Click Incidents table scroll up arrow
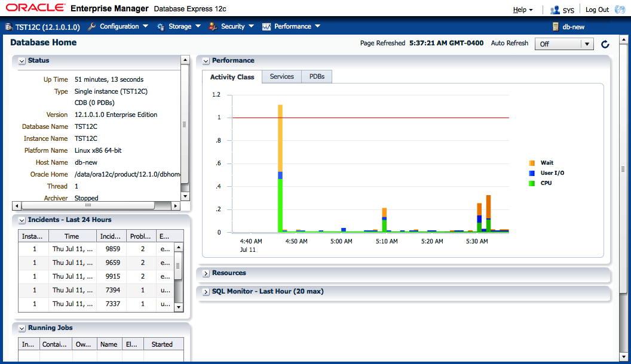This screenshot has height=364, width=631. click(179, 246)
